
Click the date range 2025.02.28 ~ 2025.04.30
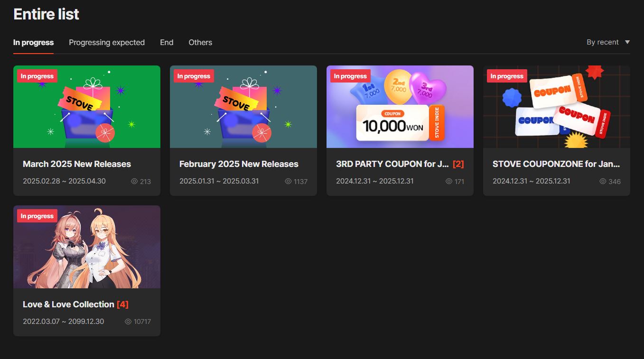tap(64, 181)
